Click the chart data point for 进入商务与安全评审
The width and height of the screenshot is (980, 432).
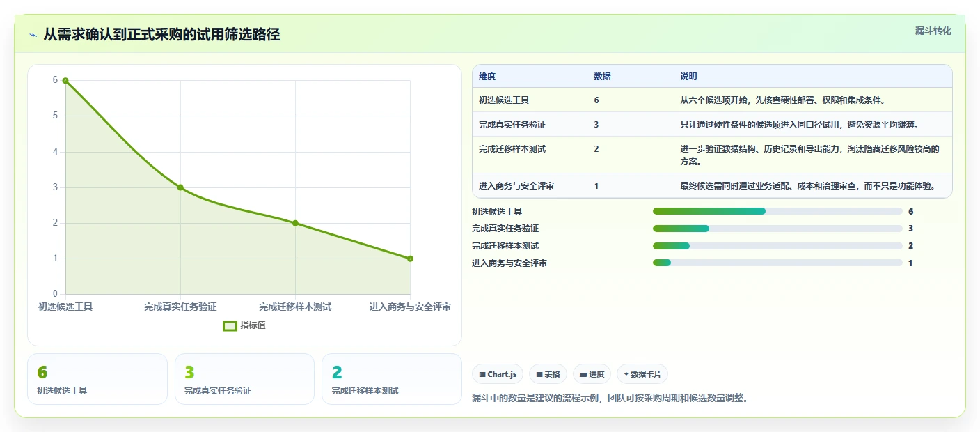coord(410,259)
